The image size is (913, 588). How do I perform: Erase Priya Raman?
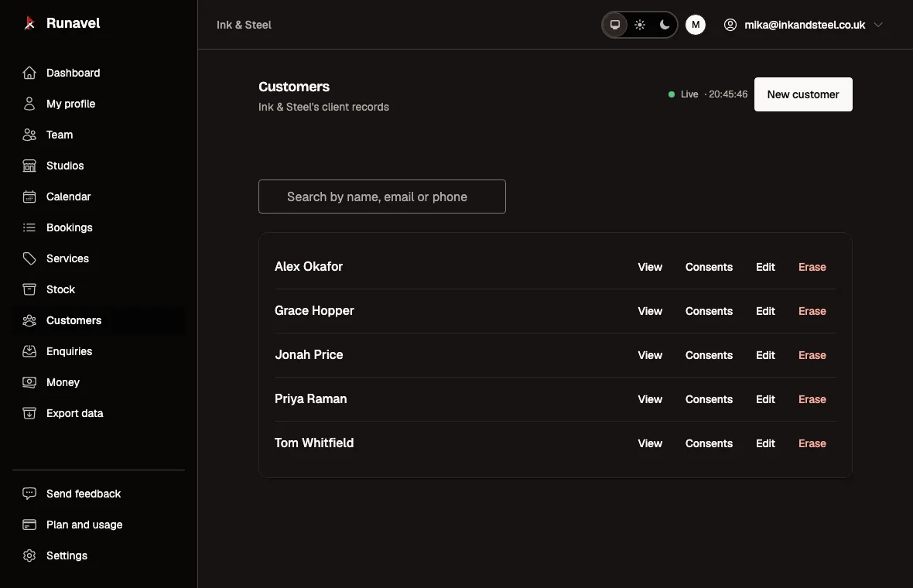[x=812, y=399]
